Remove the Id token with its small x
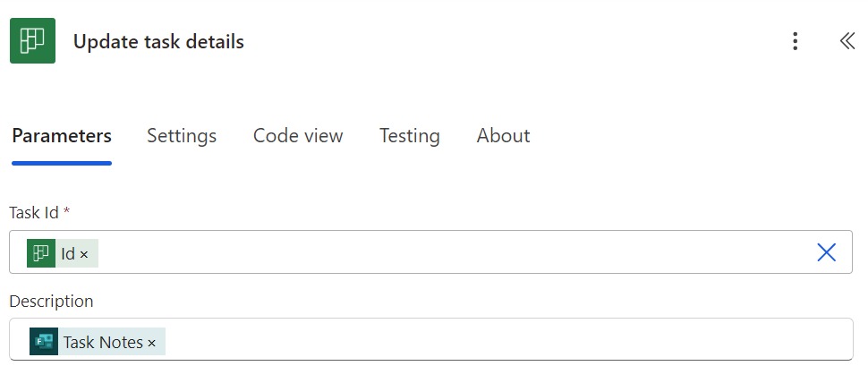The height and width of the screenshot is (383, 868). [84, 255]
